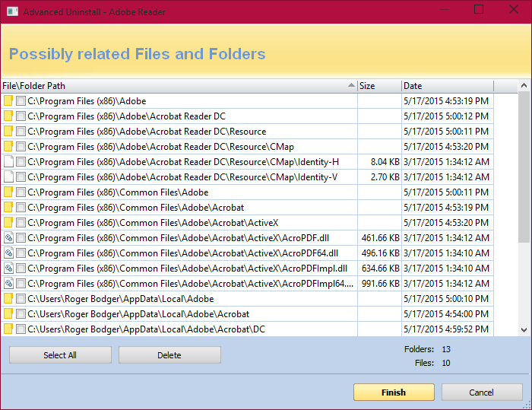This screenshot has height=410, width=532.
Task: Click the vertical scrollbar thumb
Action: pyautogui.click(x=524, y=167)
